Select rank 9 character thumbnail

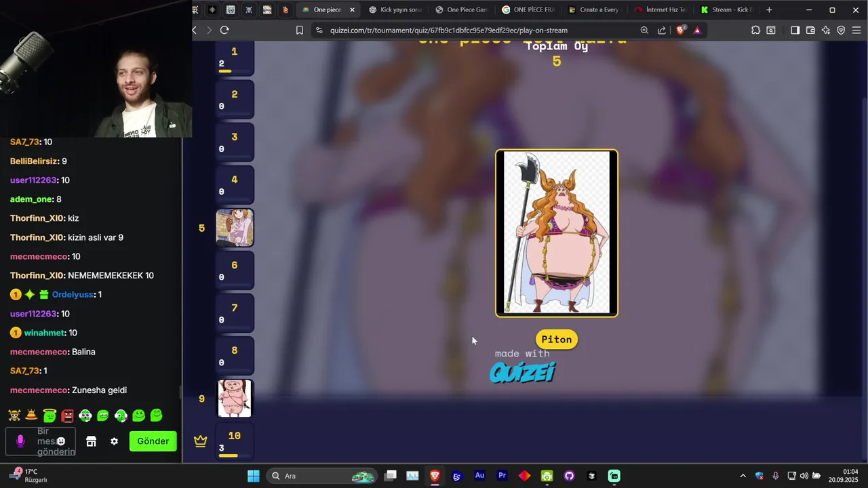click(235, 399)
